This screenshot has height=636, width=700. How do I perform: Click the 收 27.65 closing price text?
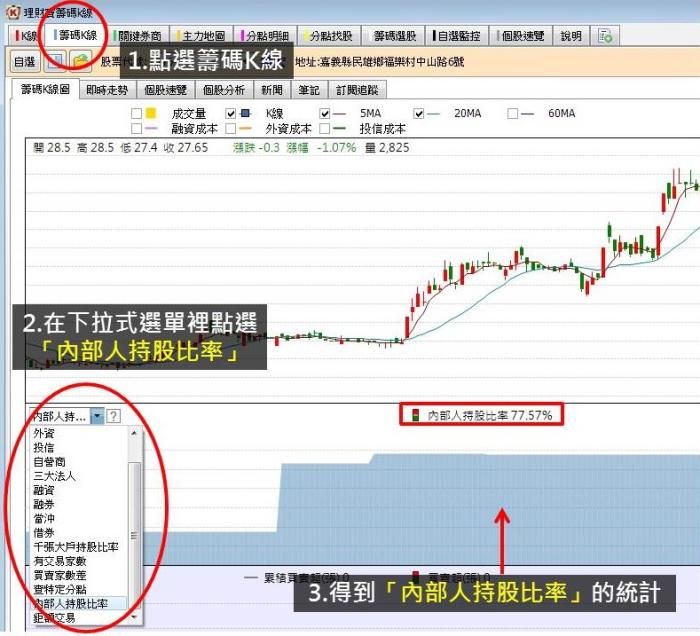tap(185, 148)
